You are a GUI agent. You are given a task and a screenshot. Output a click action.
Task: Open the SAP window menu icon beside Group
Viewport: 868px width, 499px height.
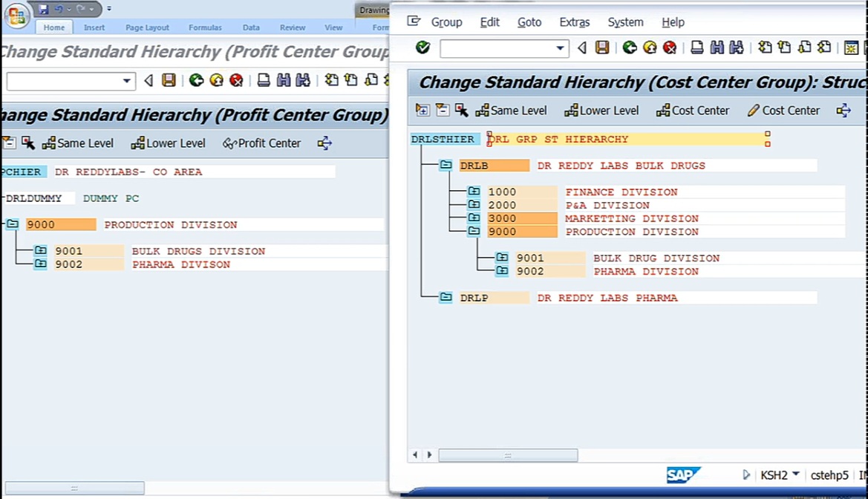coord(414,22)
